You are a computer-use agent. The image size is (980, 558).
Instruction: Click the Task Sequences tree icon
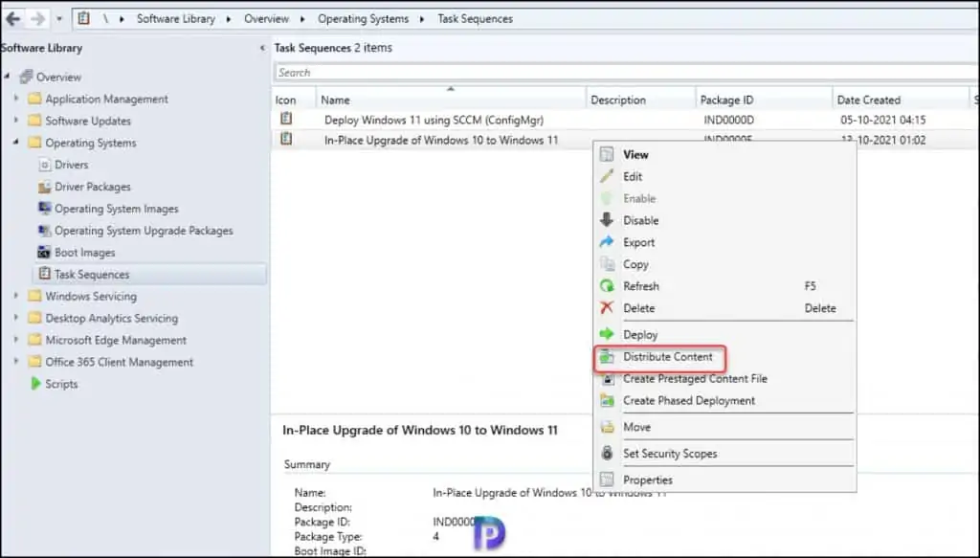coord(44,274)
